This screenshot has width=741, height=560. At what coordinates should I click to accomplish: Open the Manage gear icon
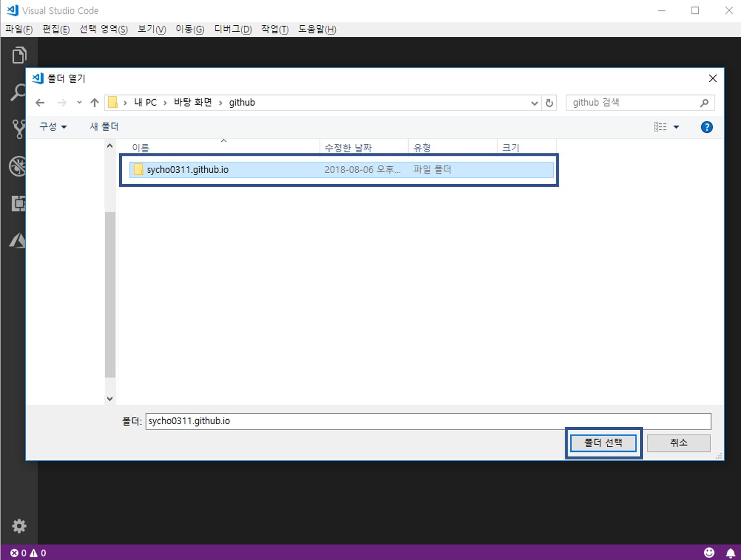[19, 526]
